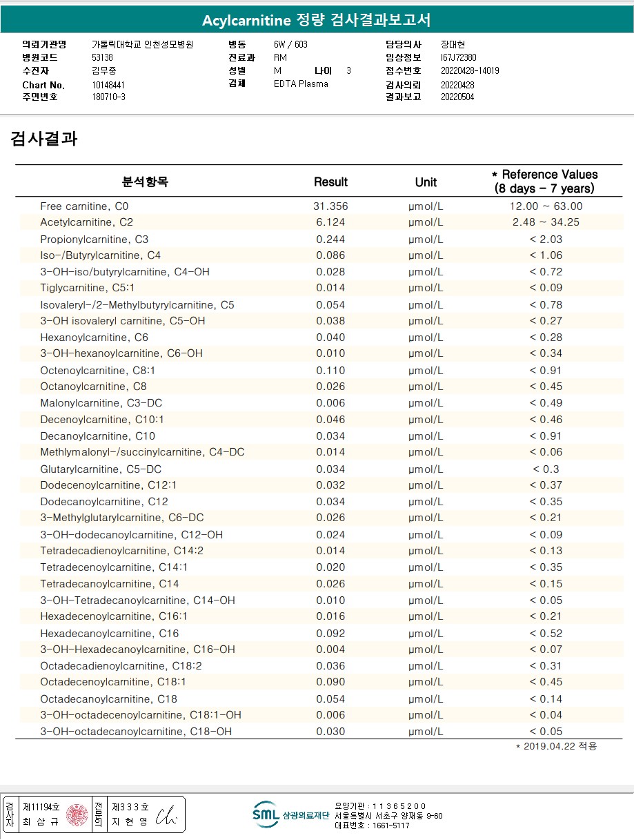Click the Glutarylcarnitine, C5-DC row
The height and width of the screenshot is (840, 634).
click(319, 469)
